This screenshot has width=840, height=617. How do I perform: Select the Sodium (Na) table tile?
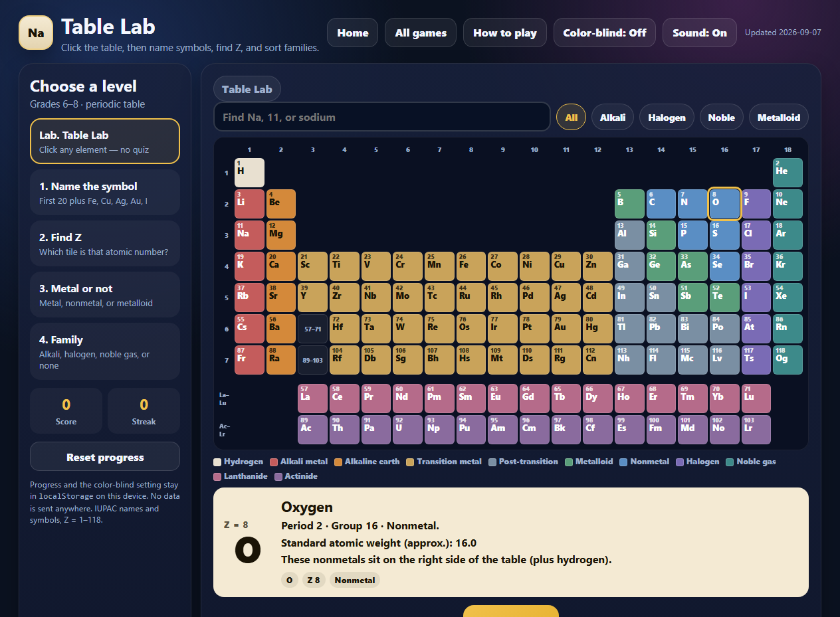[249, 235]
